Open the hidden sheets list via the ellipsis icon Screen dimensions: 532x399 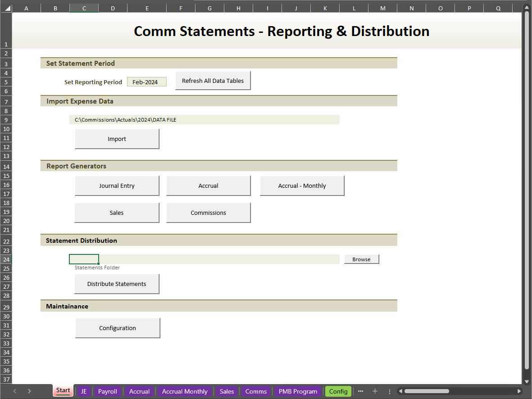point(360,391)
